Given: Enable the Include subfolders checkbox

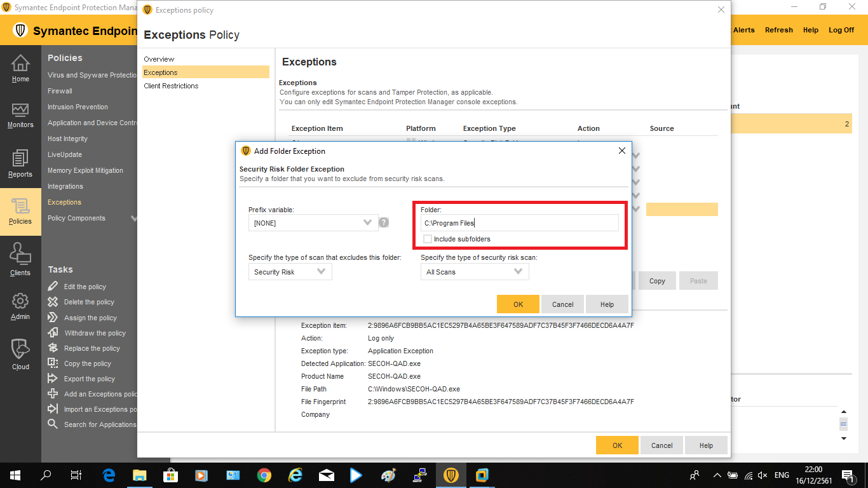Looking at the screenshot, I should 428,239.
